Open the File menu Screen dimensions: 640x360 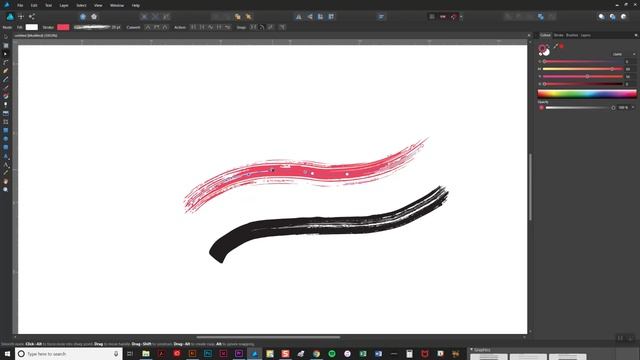coord(20,5)
